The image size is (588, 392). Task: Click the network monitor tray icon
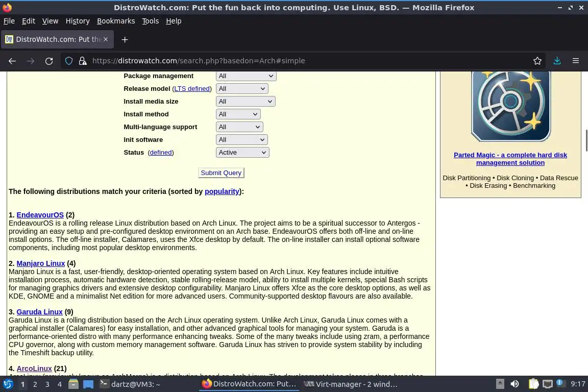tap(548, 384)
